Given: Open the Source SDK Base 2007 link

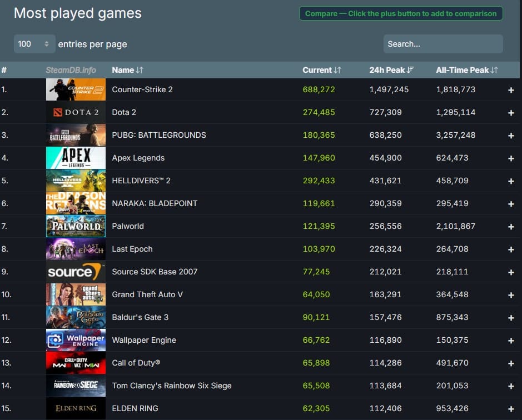Looking at the screenshot, I should pos(155,272).
